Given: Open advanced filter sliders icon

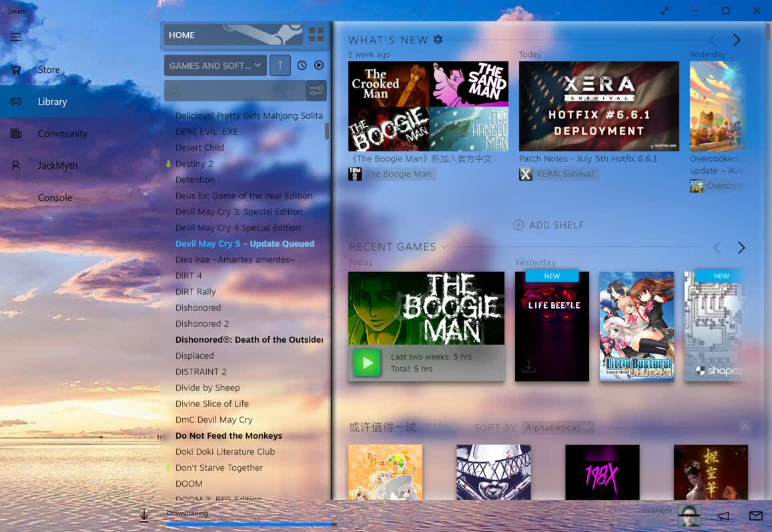Looking at the screenshot, I should [x=316, y=91].
